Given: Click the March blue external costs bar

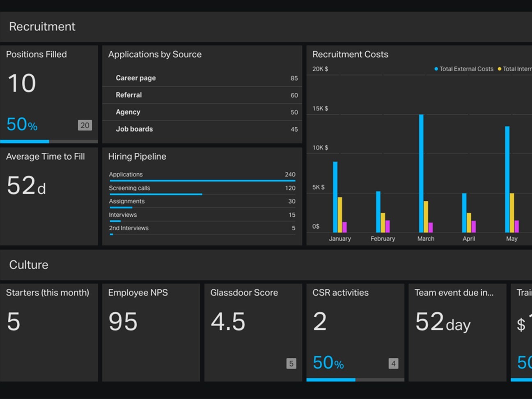Looking at the screenshot, I should tap(421, 173).
